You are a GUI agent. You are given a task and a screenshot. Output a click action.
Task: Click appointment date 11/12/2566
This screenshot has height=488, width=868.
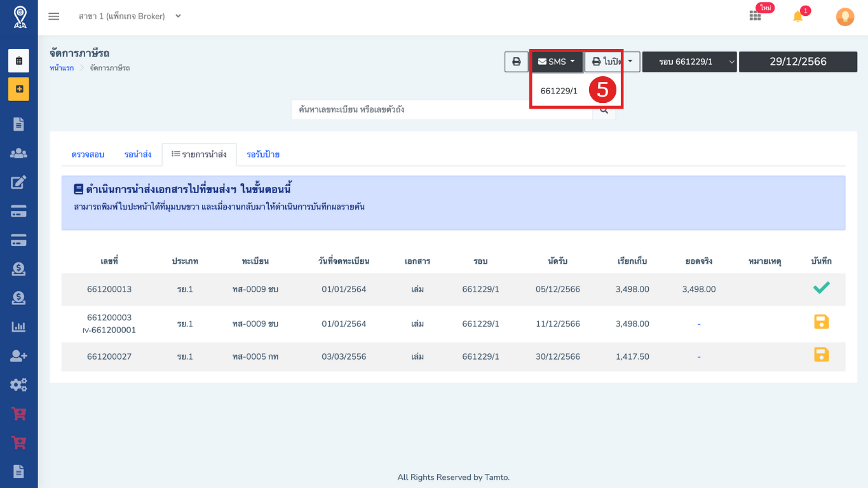click(558, 324)
